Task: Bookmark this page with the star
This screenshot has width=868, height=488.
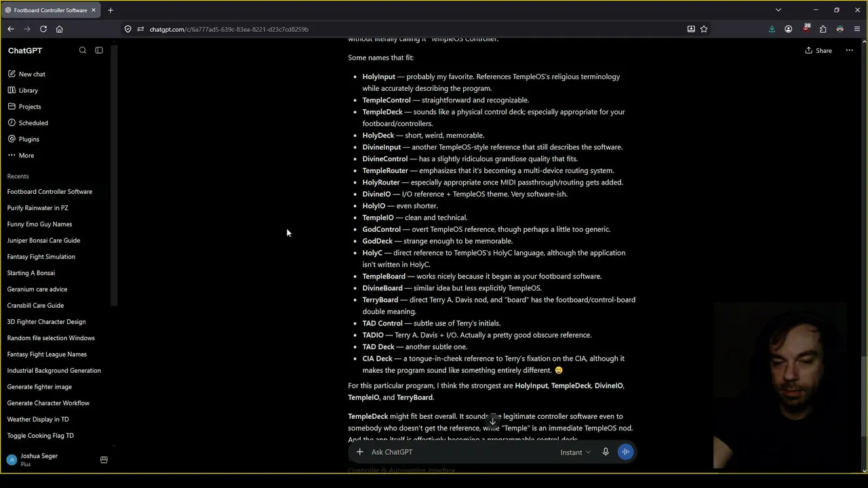Action: [x=704, y=29]
